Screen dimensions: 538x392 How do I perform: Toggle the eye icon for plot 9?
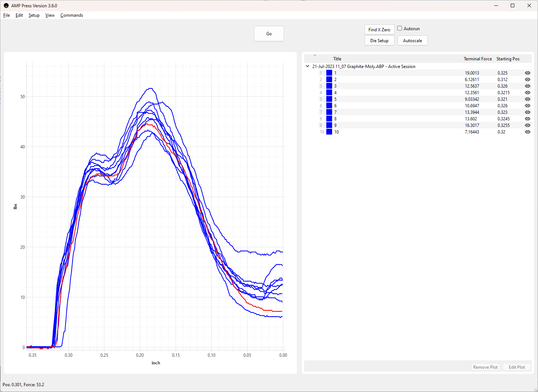[527, 125]
